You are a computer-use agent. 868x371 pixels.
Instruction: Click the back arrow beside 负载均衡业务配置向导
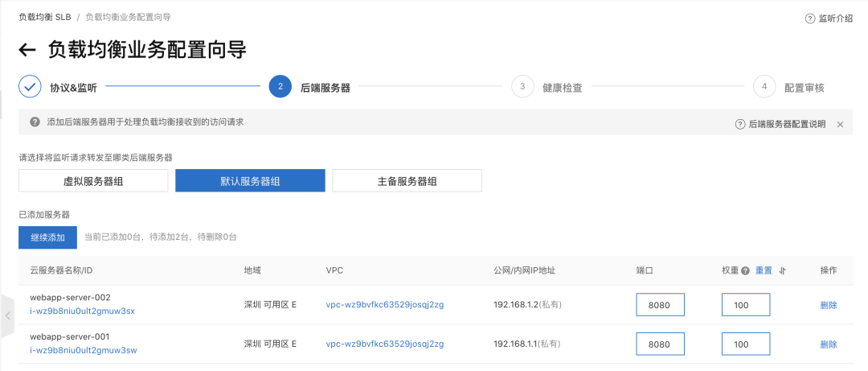point(27,50)
